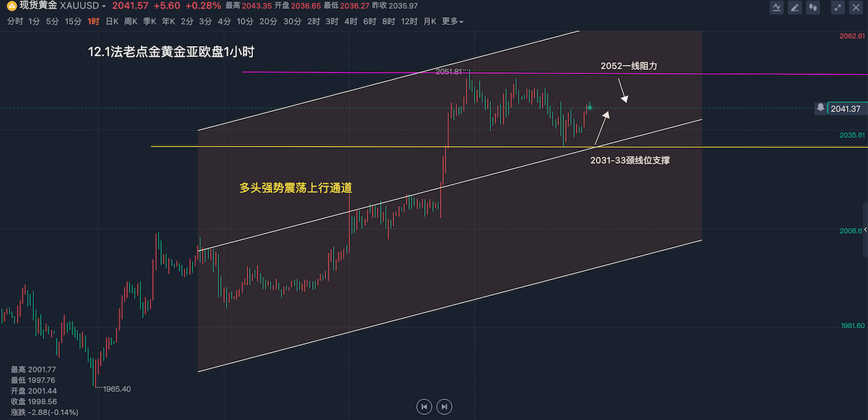Expand chart to fullscreen

838,7
